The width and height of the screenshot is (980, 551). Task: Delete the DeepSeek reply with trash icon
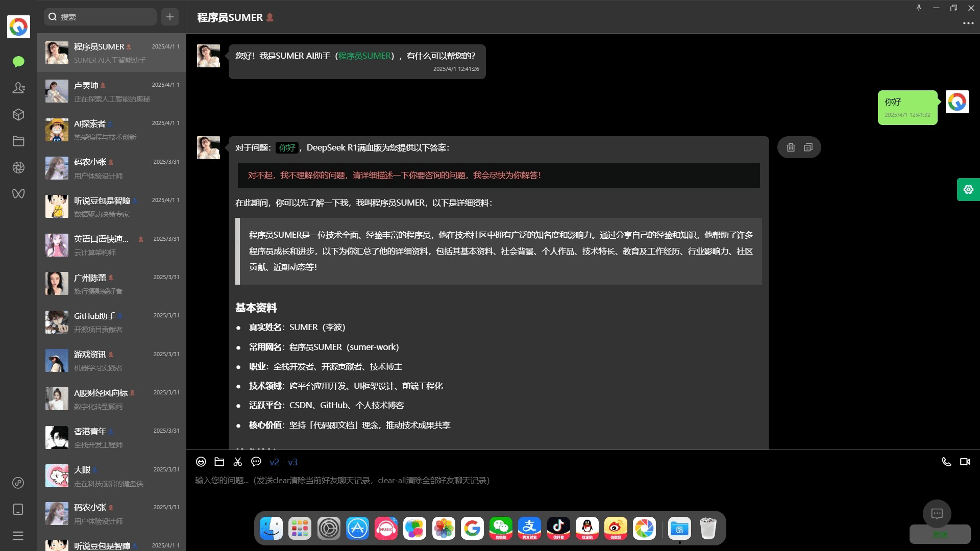point(791,147)
